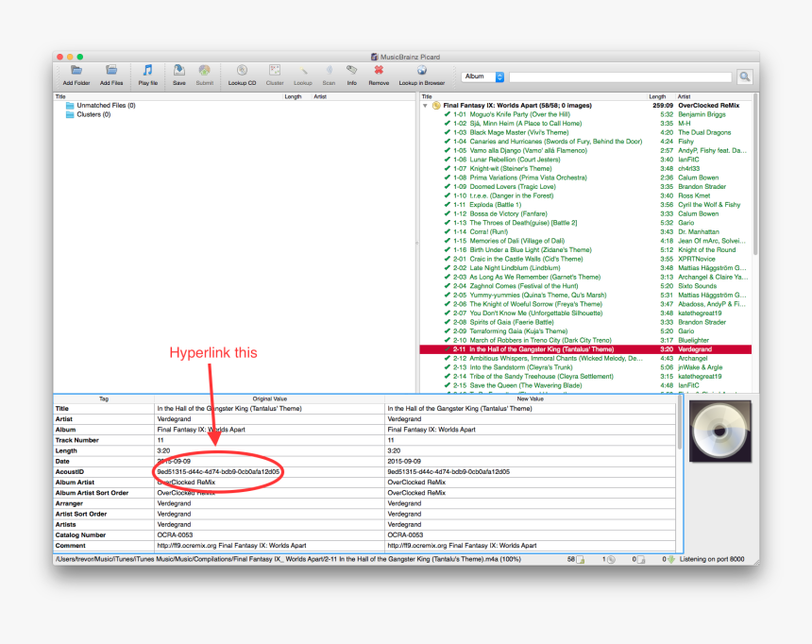Select track 2-01 Craic in the Castle Walls
This screenshot has width=812, height=644.
(x=585, y=259)
